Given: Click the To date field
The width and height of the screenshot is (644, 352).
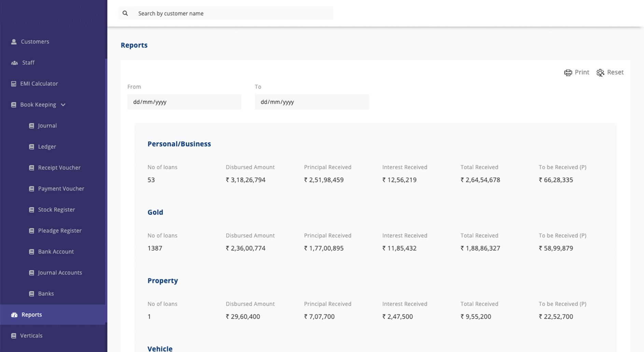Looking at the screenshot, I should [x=312, y=102].
